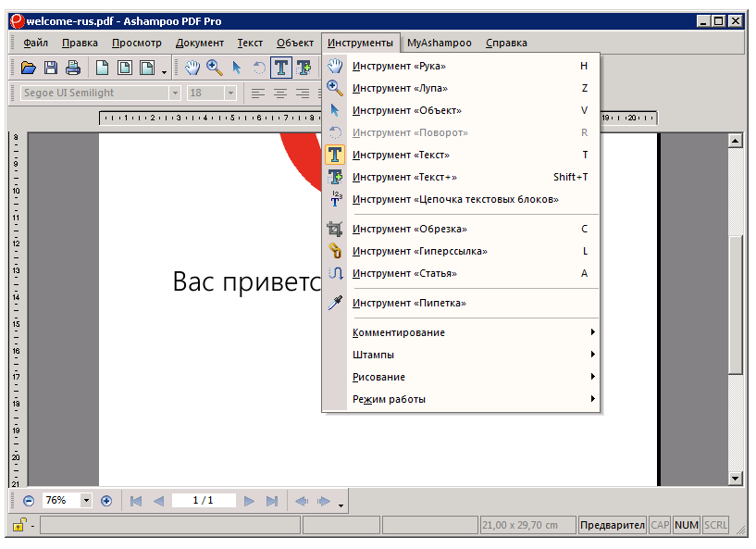Screen dimensions: 756x549
Task: Open navigation toolbar options arrow
Action: click(x=341, y=505)
